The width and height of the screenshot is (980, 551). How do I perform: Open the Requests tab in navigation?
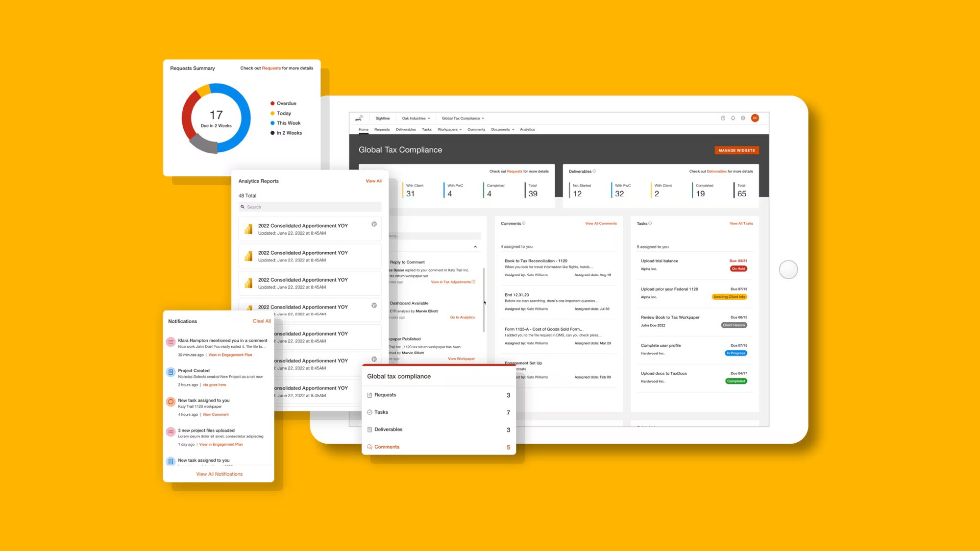[382, 130]
